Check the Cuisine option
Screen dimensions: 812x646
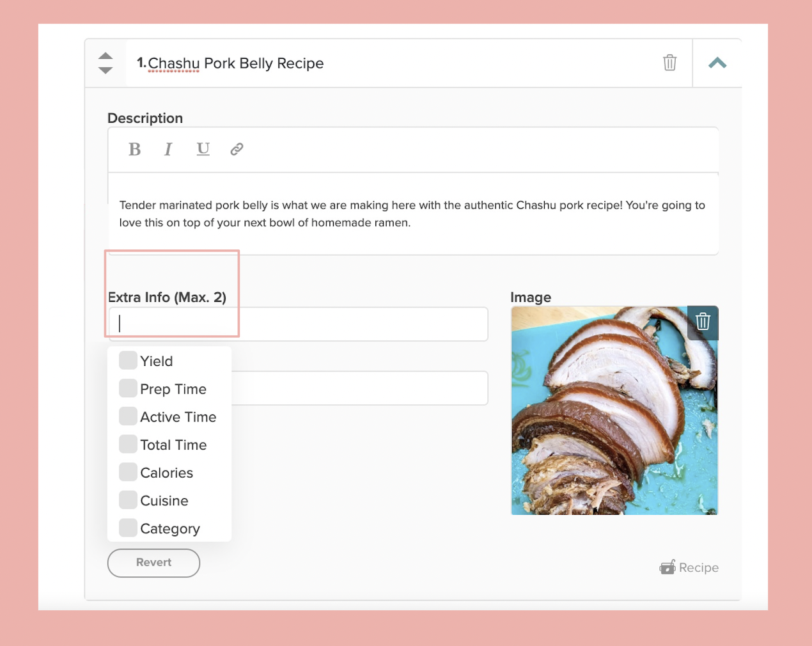coord(128,500)
